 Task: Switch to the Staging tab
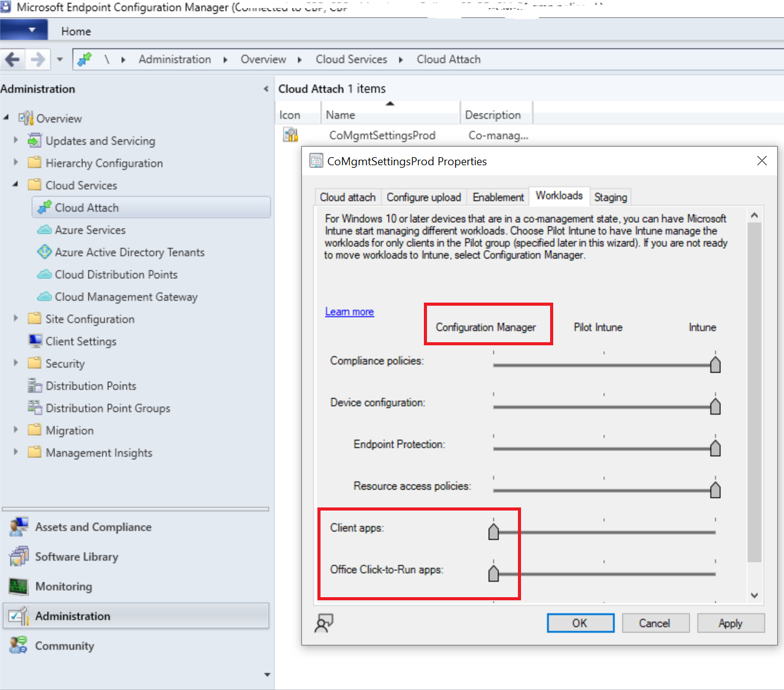click(611, 197)
